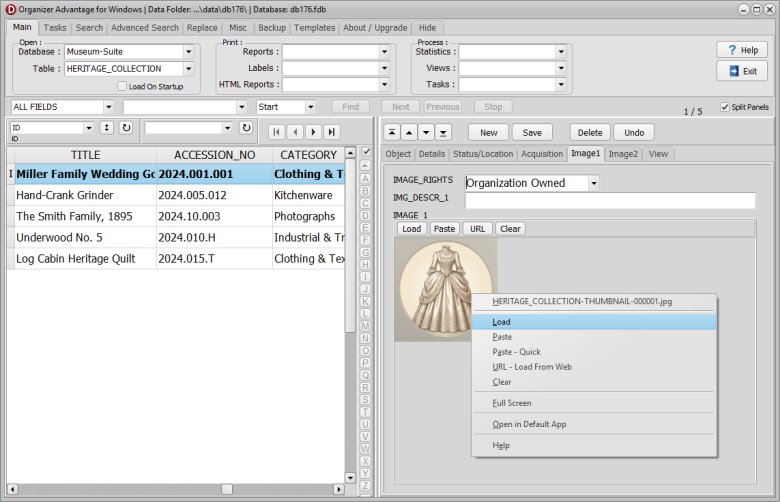This screenshot has width=780, height=502.
Task: Open the ALL FIELDS search dropdown
Action: [x=108, y=107]
